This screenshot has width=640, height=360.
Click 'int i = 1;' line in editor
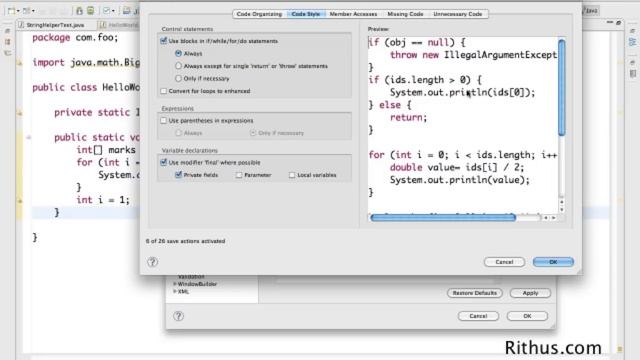pos(103,200)
